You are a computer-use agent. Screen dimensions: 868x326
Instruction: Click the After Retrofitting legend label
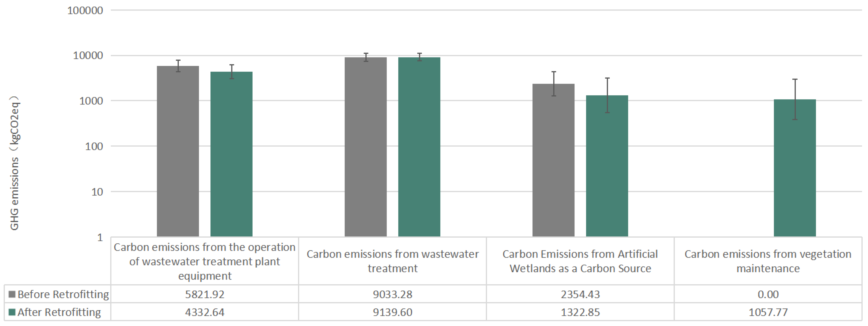(59, 312)
